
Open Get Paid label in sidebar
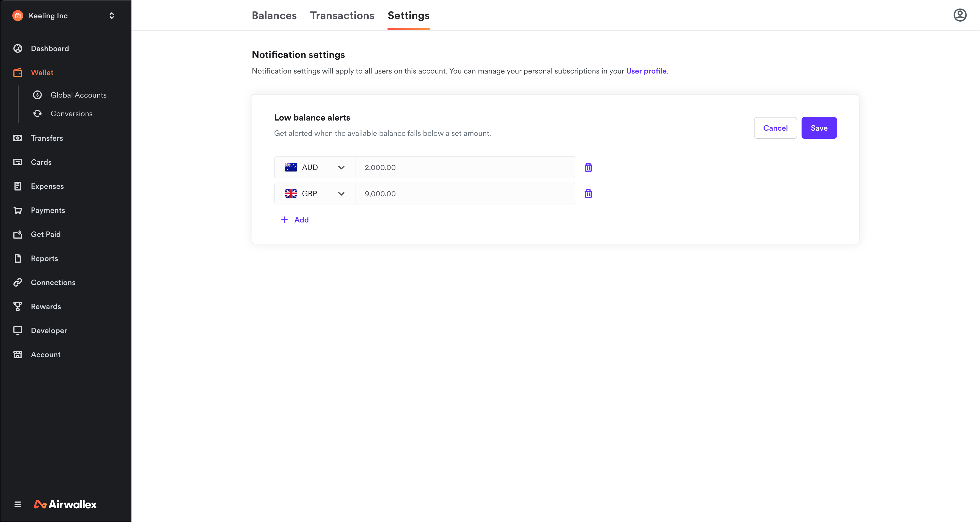(46, 234)
